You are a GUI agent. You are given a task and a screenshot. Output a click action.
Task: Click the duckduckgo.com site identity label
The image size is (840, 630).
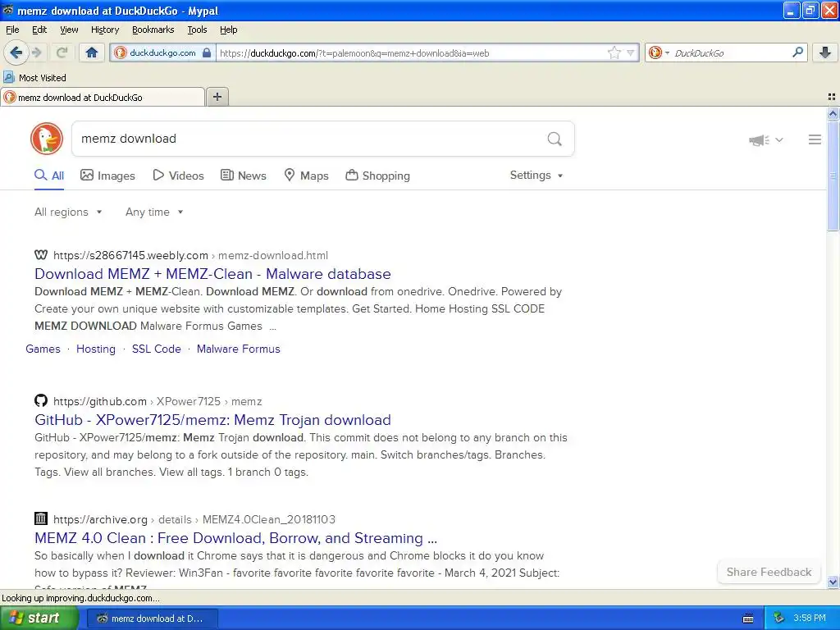click(162, 52)
